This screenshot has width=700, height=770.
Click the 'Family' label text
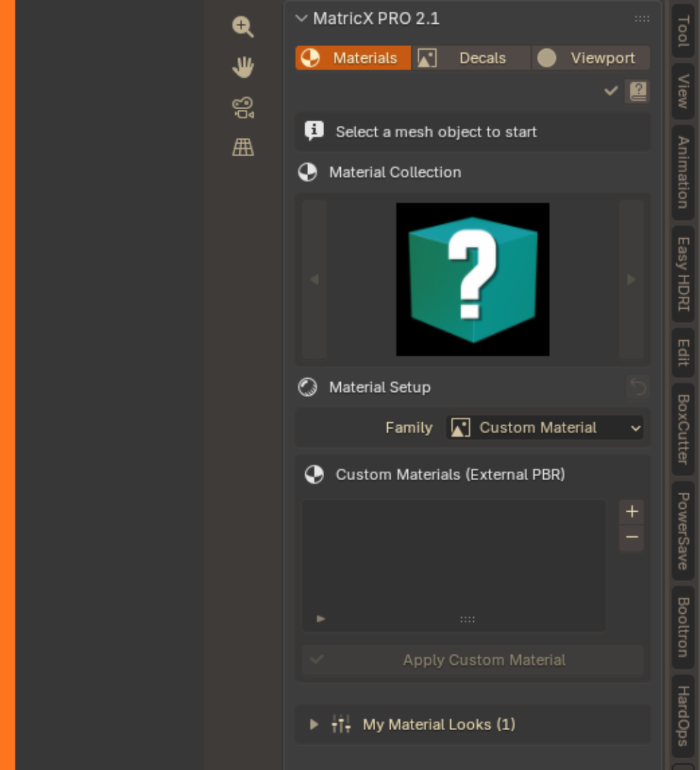[x=409, y=428]
